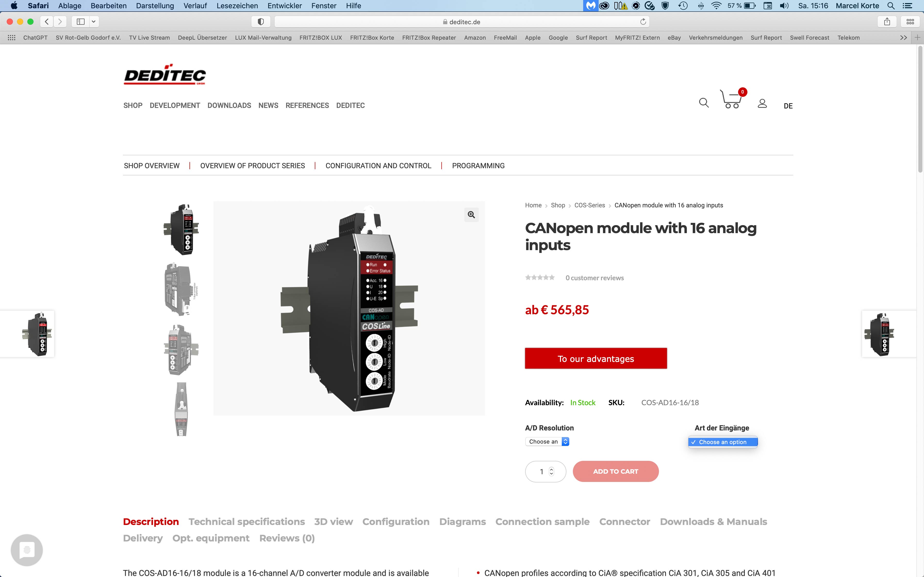Viewport: 924px width, 577px height.
Task: Click the image zoom magnifier icon
Action: 471,215
